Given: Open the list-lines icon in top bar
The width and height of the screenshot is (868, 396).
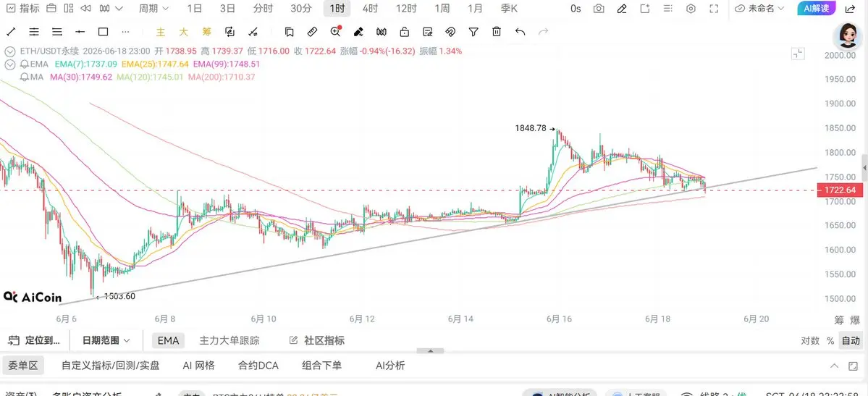Looking at the screenshot, I should (x=667, y=8).
